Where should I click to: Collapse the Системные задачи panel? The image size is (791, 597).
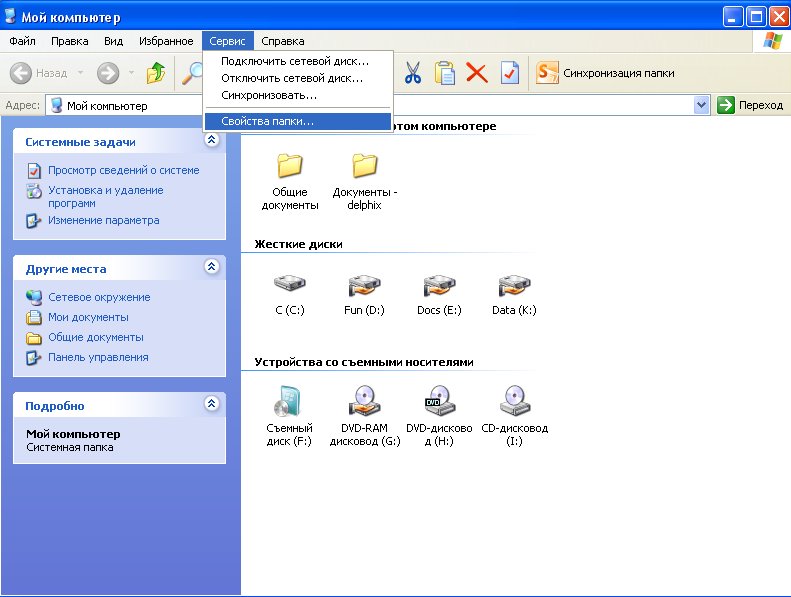coord(211,141)
